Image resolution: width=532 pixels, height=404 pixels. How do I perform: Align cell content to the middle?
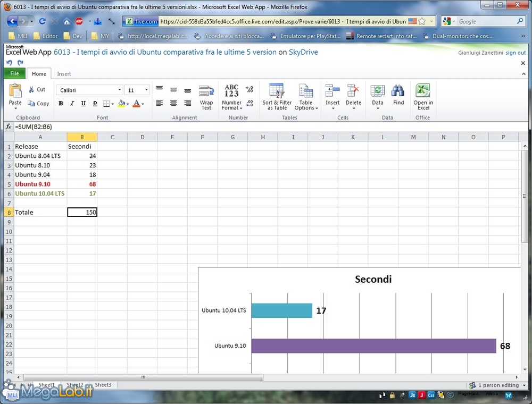click(x=173, y=90)
